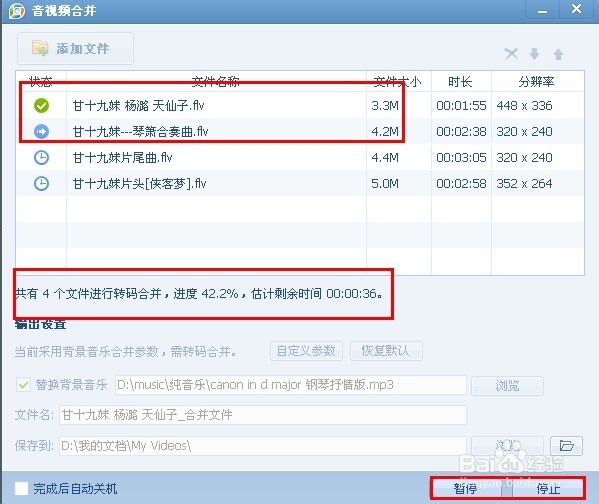Click the duration 00:03:05 cell
The image size is (599, 504).
click(461, 157)
